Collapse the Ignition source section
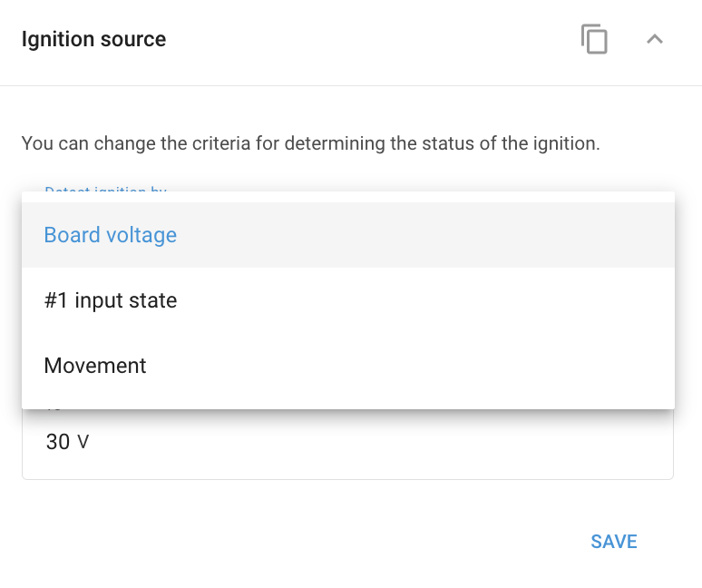This screenshot has height=588, width=702. pos(655,39)
